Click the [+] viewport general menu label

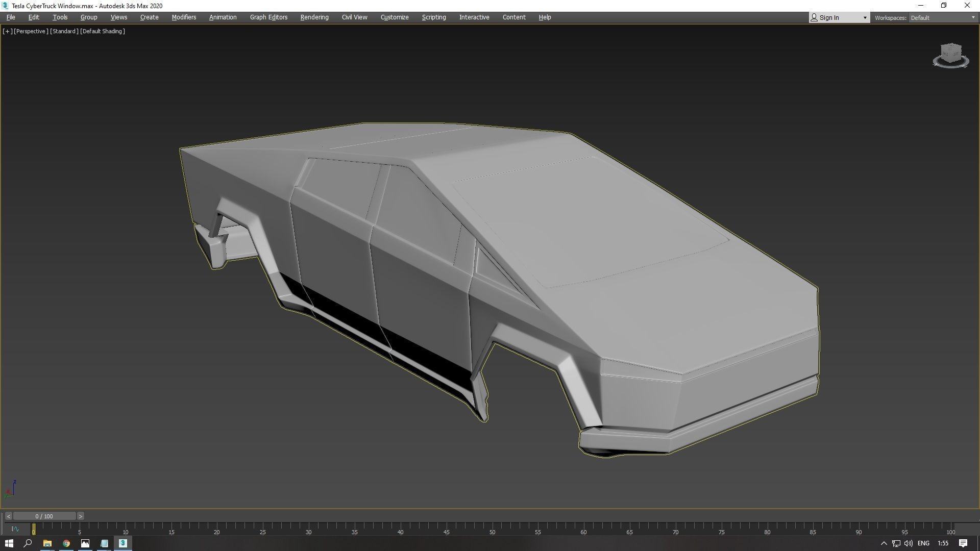pyautogui.click(x=7, y=31)
